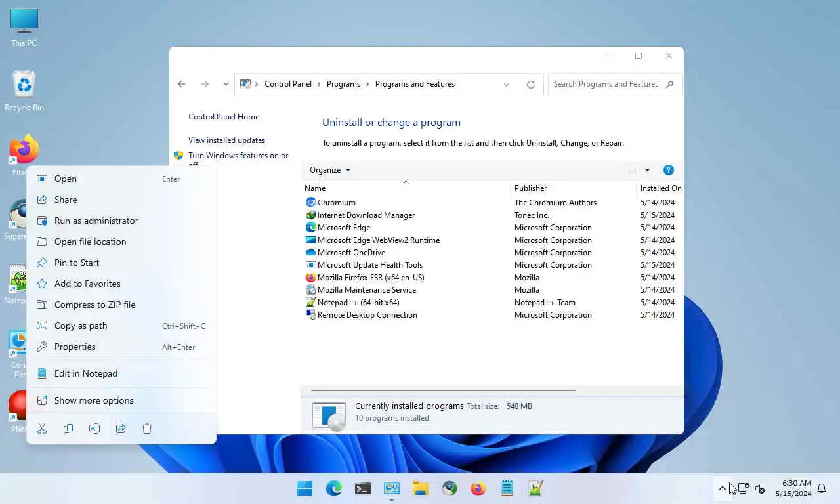
Task: Sort by the Installed On column header
Action: pyautogui.click(x=660, y=188)
